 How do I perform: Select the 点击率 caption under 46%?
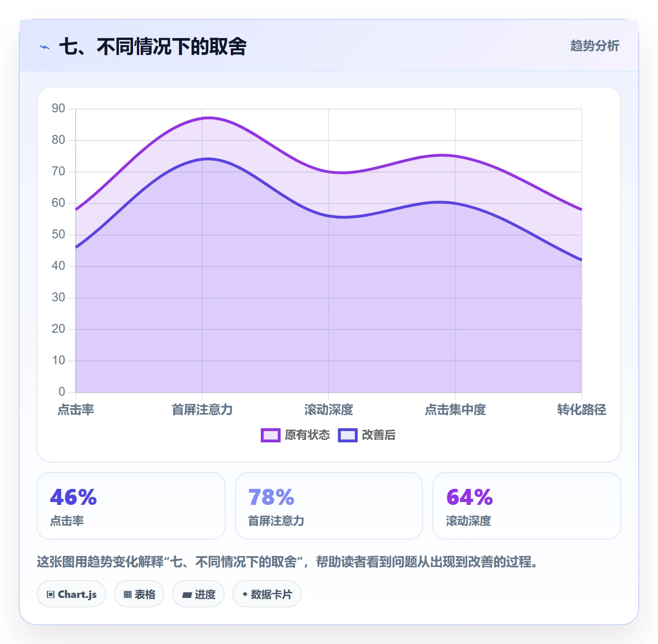click(67, 521)
